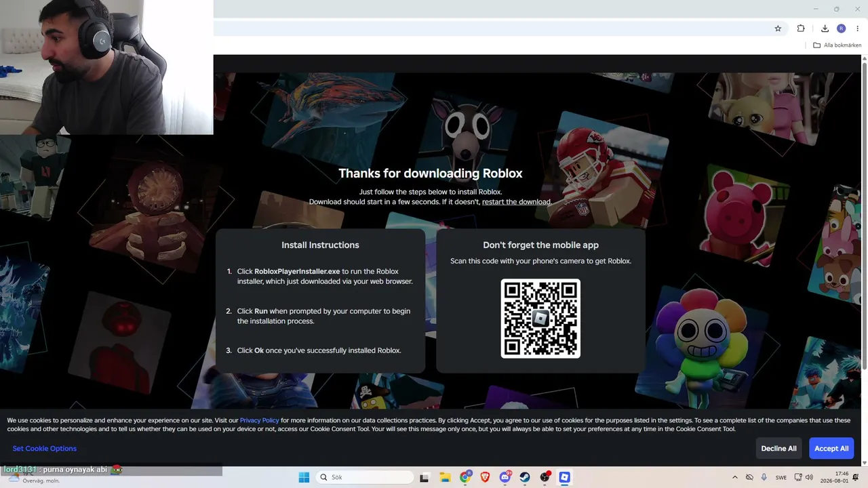Open the Privacy Policy link
Viewport: 868px width, 488px height.
(x=259, y=420)
